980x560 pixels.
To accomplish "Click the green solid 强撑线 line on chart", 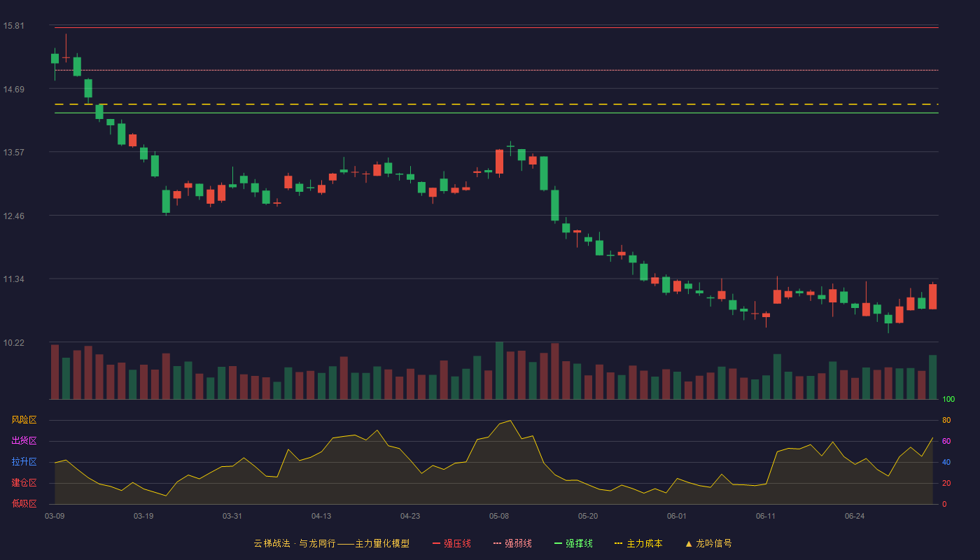I will 496,113.
